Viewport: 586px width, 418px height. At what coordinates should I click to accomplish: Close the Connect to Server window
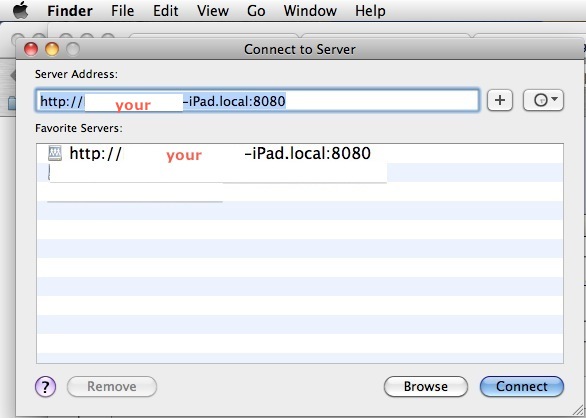pyautogui.click(x=31, y=49)
